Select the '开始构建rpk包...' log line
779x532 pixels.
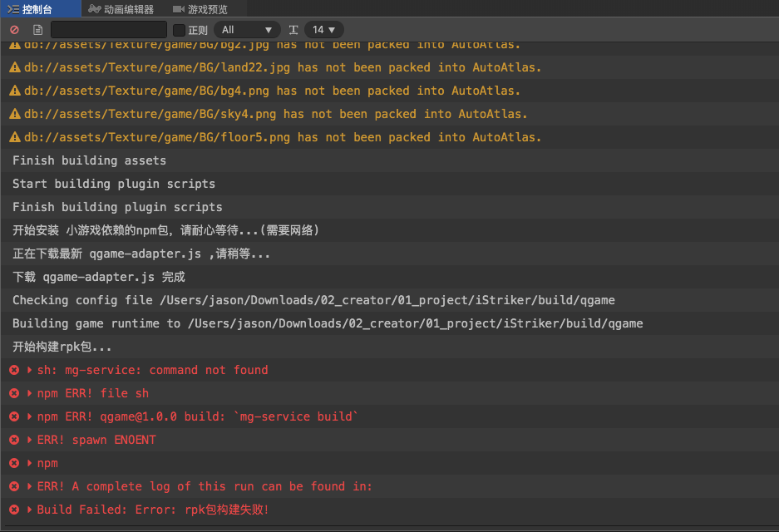click(x=62, y=347)
